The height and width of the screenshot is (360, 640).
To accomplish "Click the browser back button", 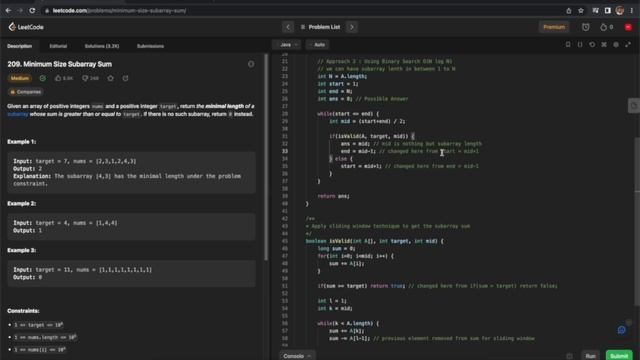I will (8, 11).
